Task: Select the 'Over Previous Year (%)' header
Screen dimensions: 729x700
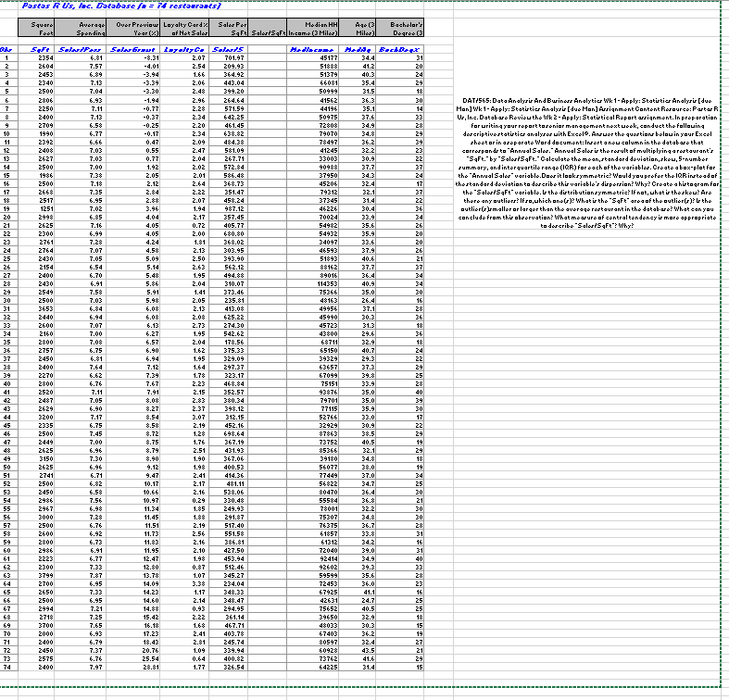Action: pyautogui.click(x=133, y=28)
